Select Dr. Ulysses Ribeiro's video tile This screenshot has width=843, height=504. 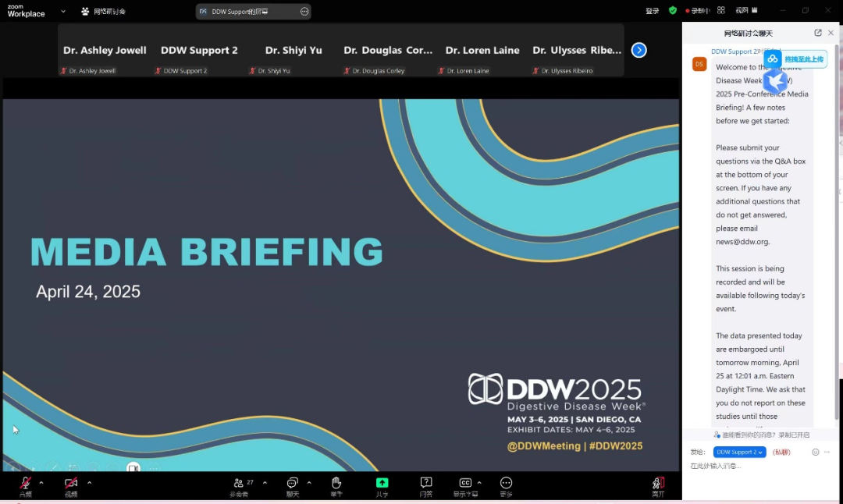point(577,50)
